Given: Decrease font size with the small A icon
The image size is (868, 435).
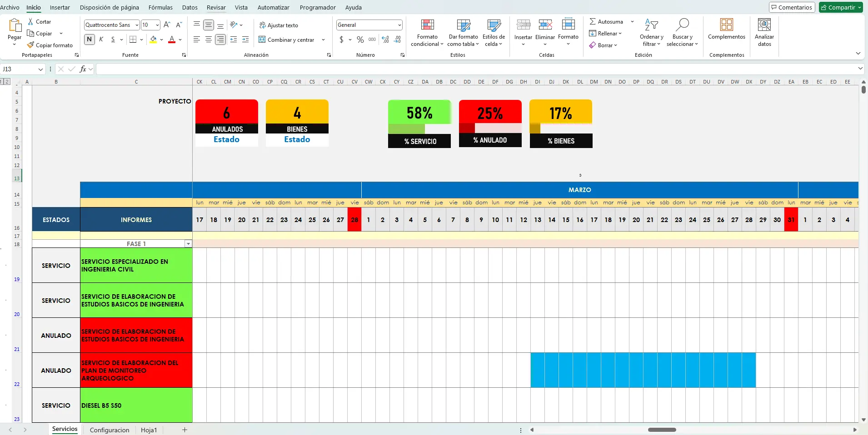Looking at the screenshot, I should point(179,25).
